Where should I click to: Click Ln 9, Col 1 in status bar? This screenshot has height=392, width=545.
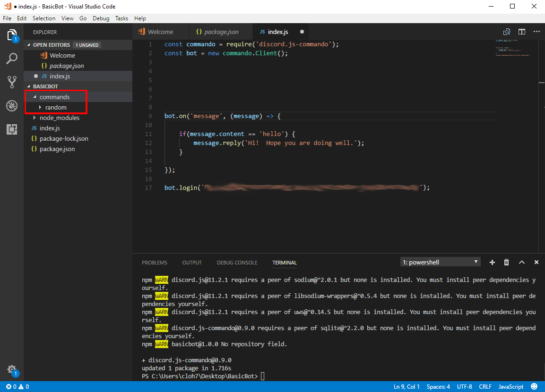407,386
